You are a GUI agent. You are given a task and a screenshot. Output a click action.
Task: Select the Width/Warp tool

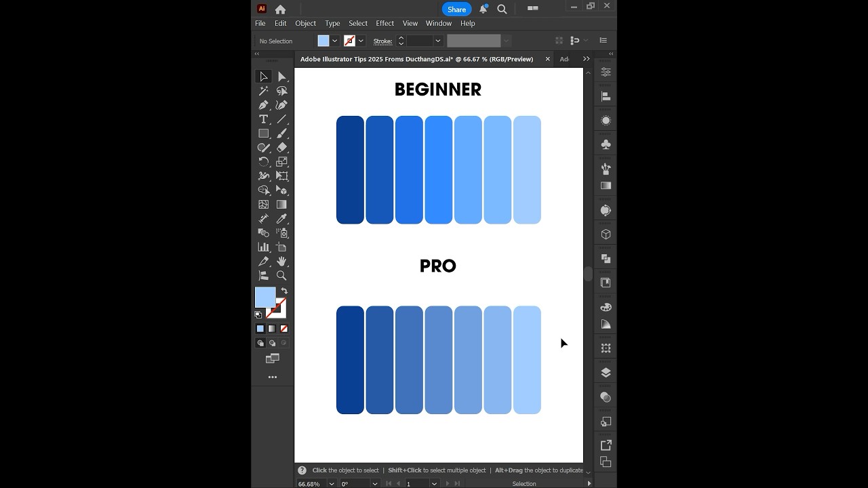click(264, 176)
